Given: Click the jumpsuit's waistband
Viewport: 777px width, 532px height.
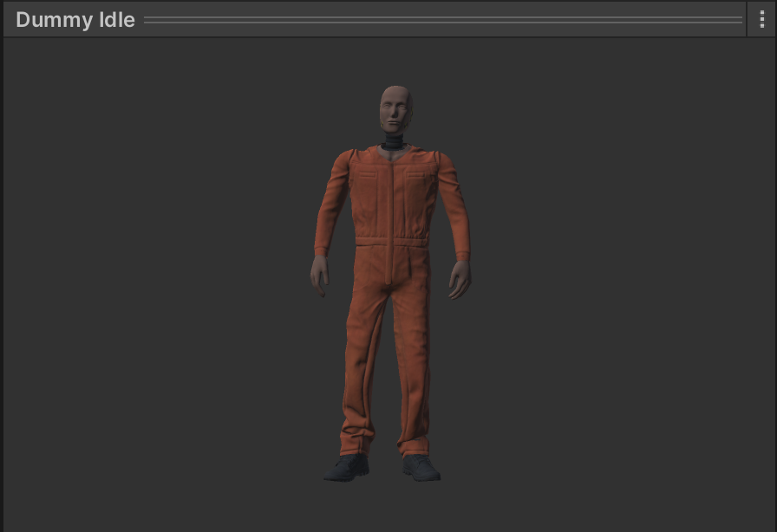Looking at the screenshot, I should [x=392, y=243].
